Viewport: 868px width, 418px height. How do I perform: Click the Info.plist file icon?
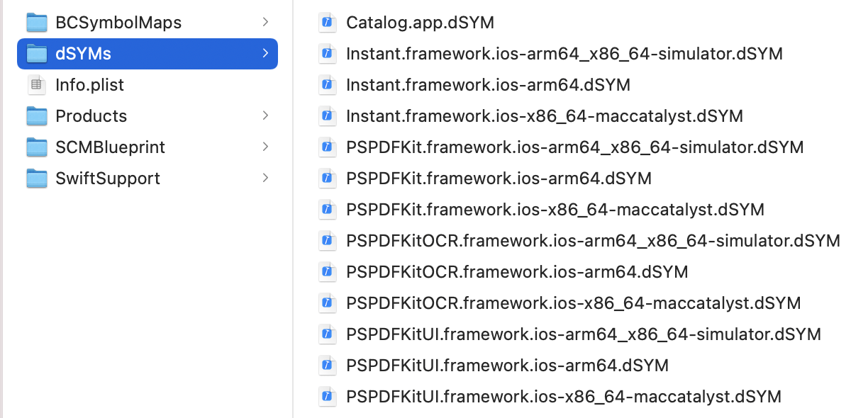(34, 84)
